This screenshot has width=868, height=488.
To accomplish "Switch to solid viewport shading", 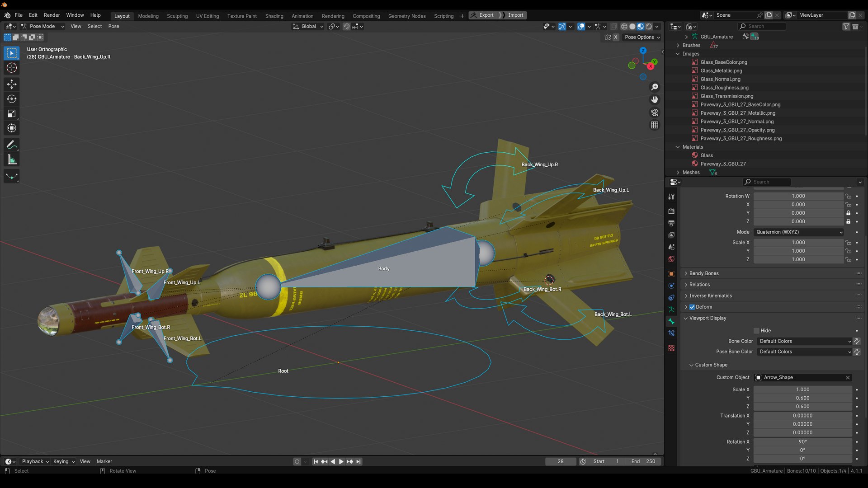I will click(632, 27).
